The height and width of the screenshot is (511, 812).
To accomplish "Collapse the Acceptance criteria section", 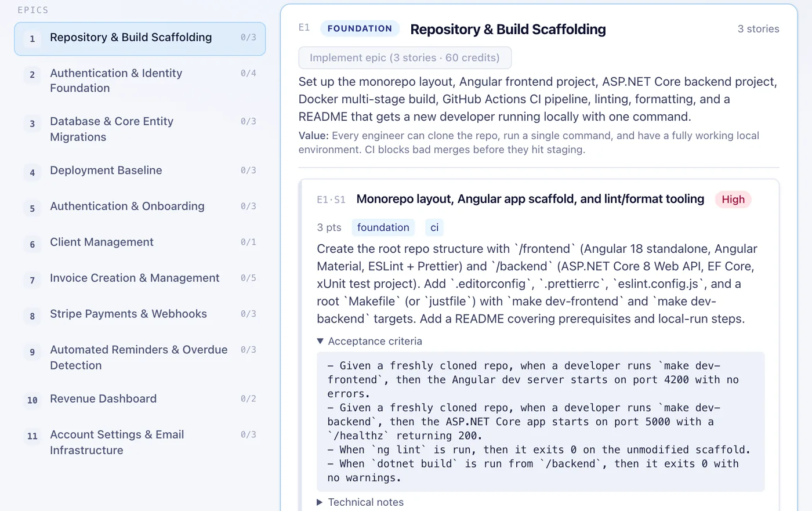I will click(369, 342).
